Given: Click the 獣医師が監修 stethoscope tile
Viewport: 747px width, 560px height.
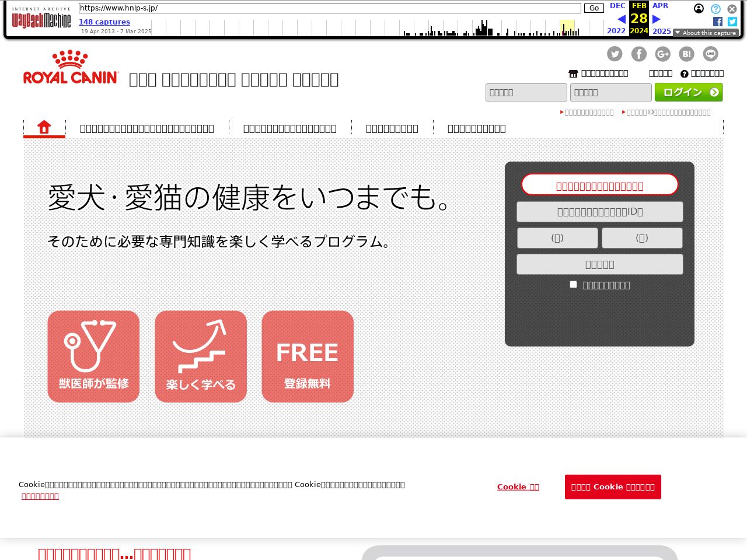Looking at the screenshot, I should [93, 356].
